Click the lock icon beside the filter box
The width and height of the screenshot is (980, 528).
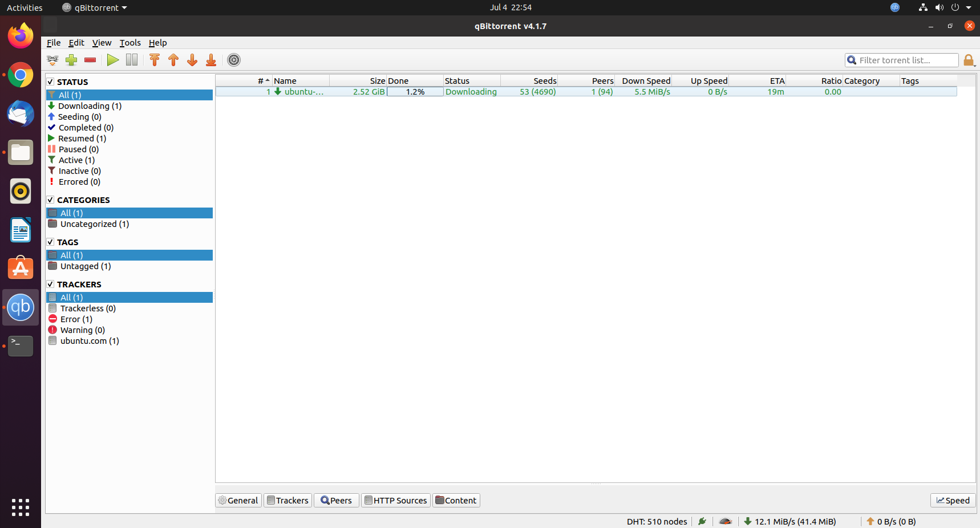click(969, 60)
